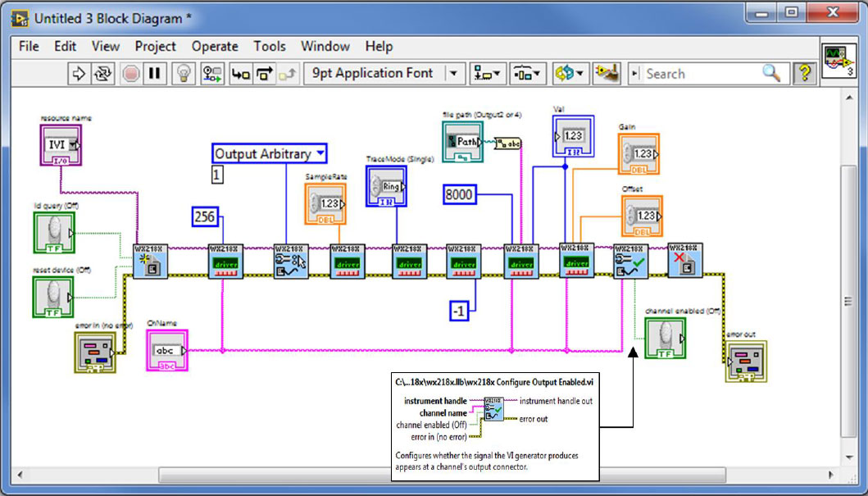Image resolution: width=868 pixels, height=496 pixels.
Task: Click the Retain Wire Values icon
Action: point(212,74)
